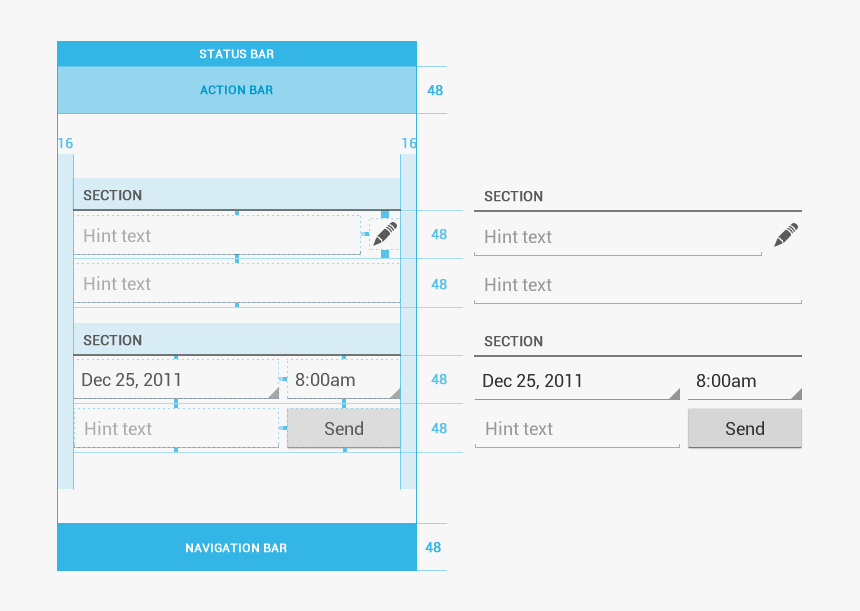Open the 8:00am time spinner in the left mockup
860x611 pixels.
[343, 380]
